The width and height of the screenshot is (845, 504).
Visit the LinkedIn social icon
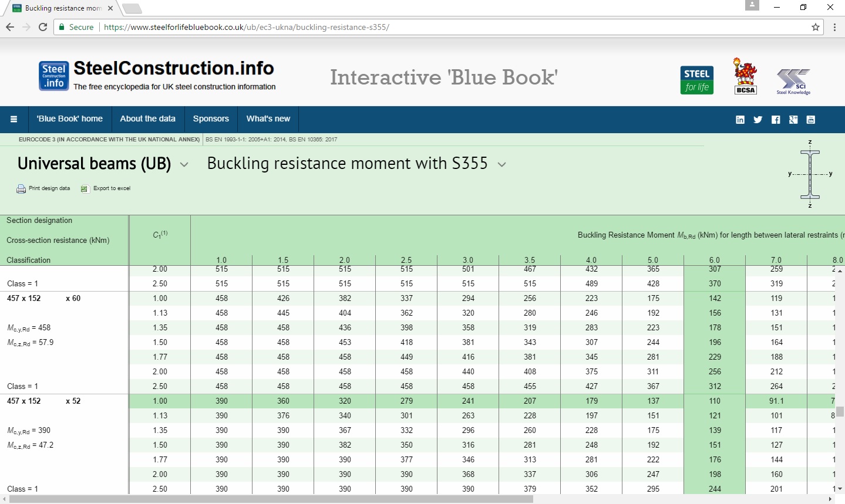(740, 119)
